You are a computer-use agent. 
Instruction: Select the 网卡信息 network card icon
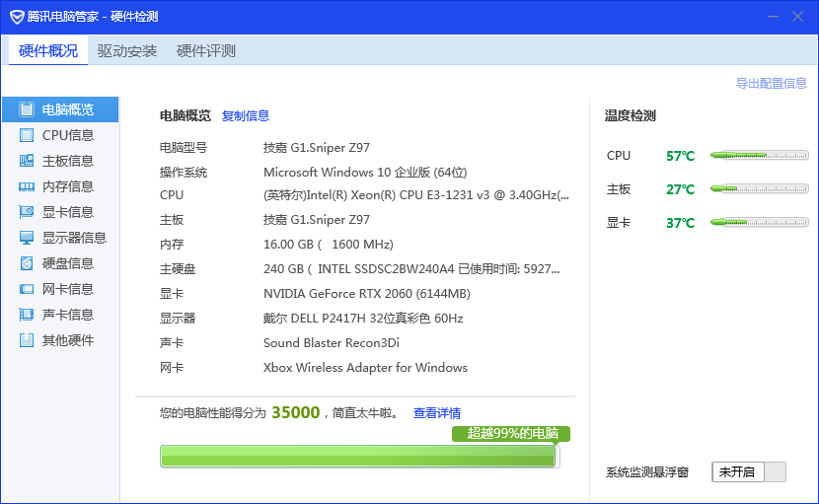coord(27,289)
